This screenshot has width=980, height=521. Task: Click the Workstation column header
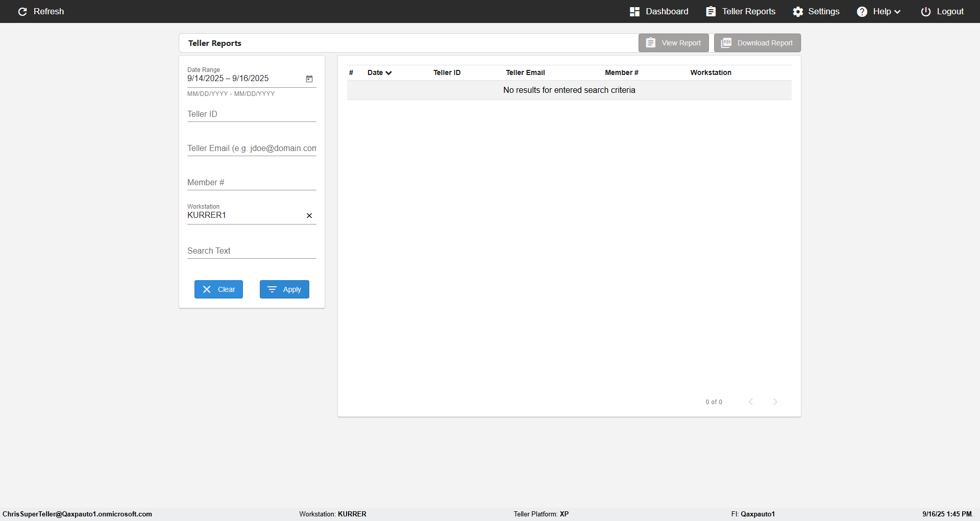click(x=710, y=72)
